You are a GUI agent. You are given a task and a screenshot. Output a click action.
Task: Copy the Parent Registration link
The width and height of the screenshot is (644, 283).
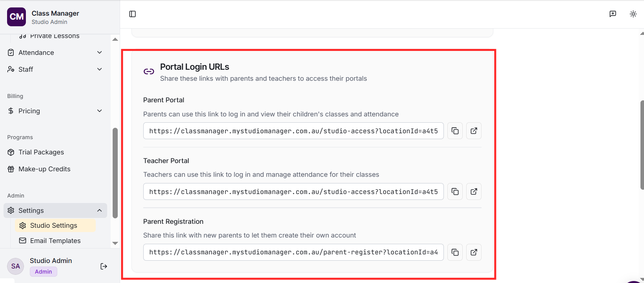tap(455, 252)
